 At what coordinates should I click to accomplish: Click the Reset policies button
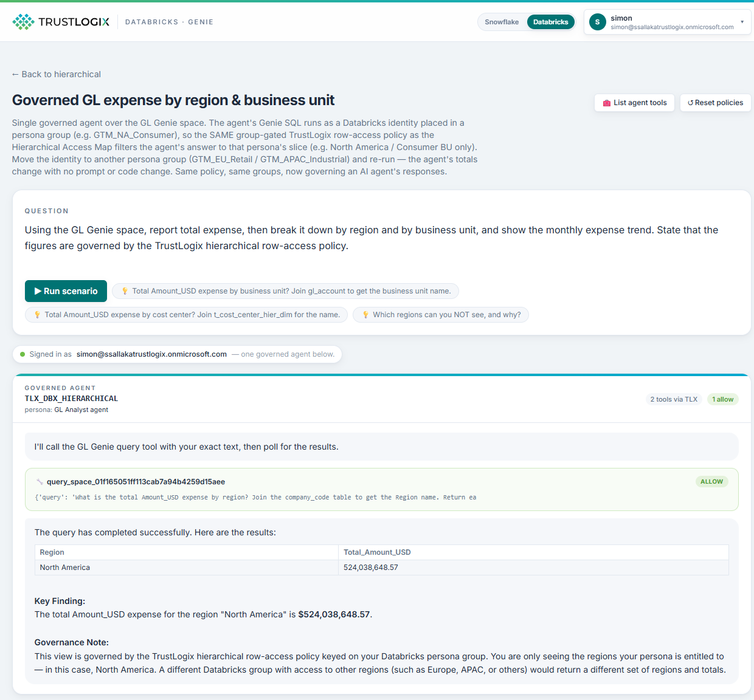(x=716, y=103)
